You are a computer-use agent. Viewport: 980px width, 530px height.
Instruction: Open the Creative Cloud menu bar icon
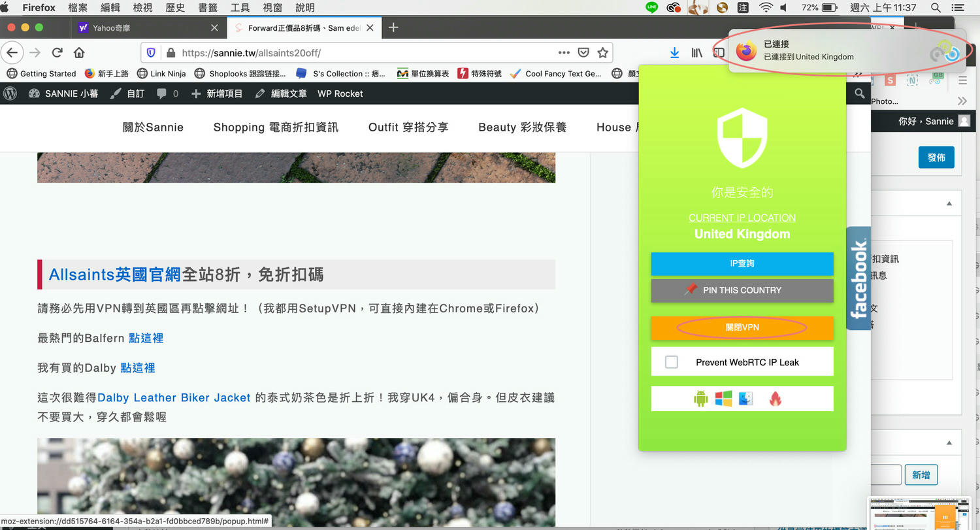tap(674, 8)
